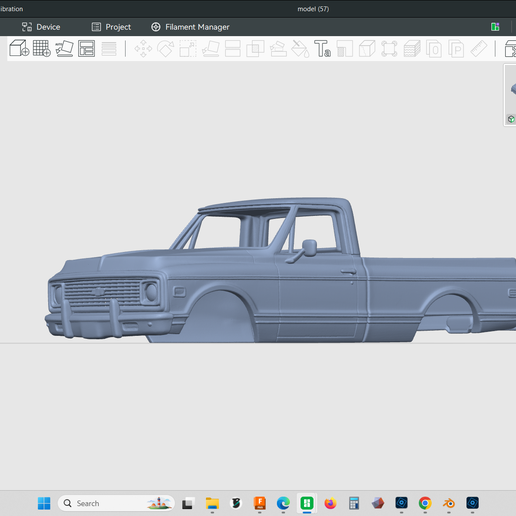Select the Move gizmo tool

pyautogui.click(x=143, y=49)
